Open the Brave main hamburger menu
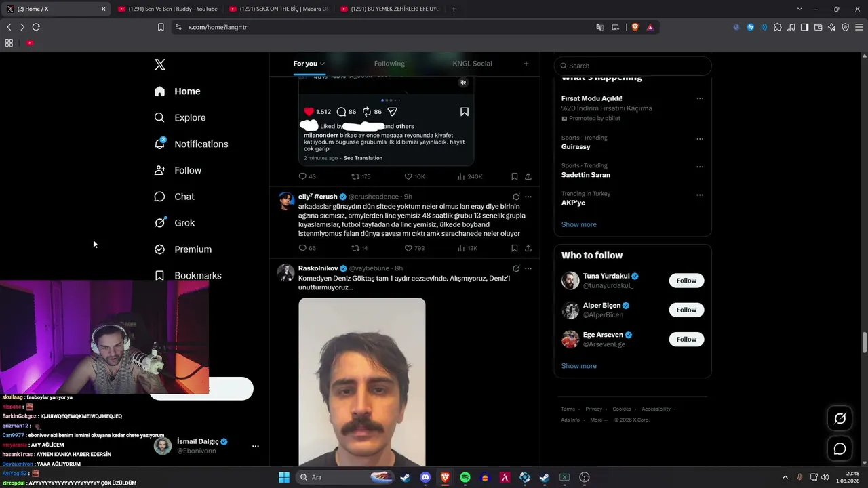This screenshot has width=868, height=488. click(x=859, y=27)
